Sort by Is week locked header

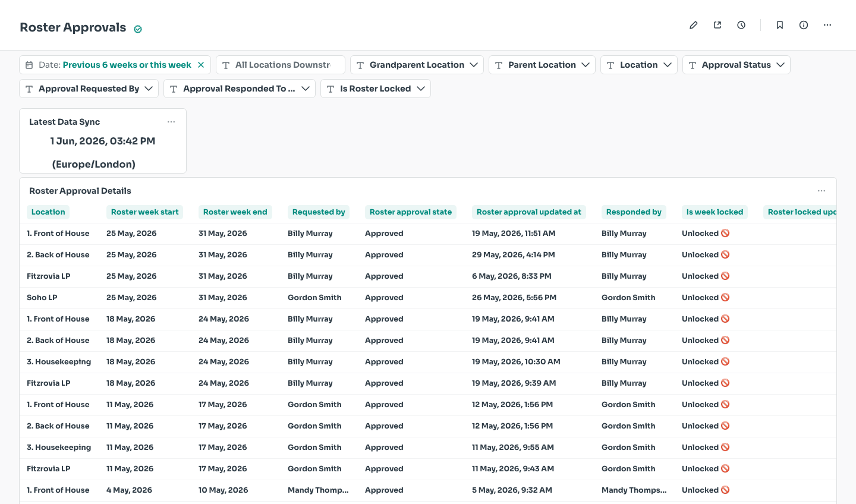pyautogui.click(x=715, y=212)
